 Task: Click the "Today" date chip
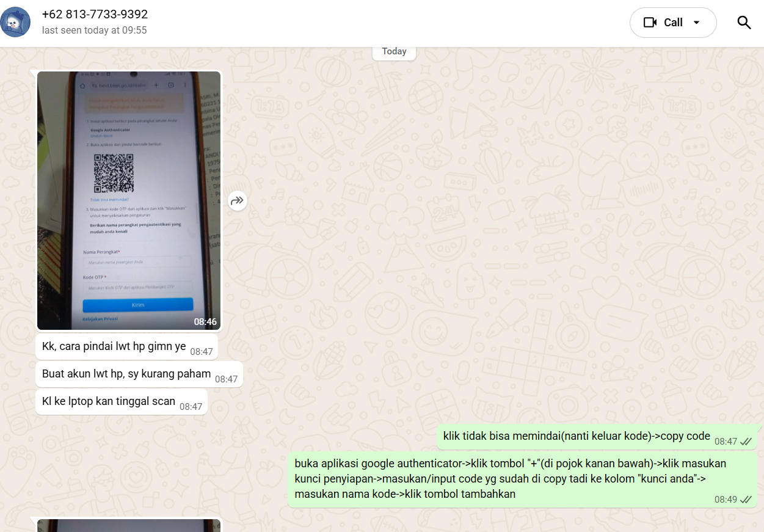[x=394, y=51]
